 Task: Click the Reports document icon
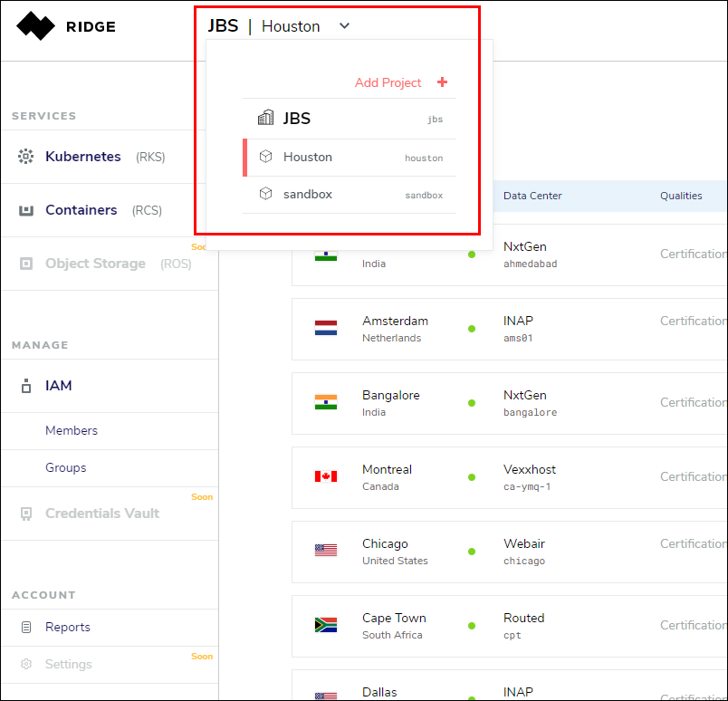point(26,627)
